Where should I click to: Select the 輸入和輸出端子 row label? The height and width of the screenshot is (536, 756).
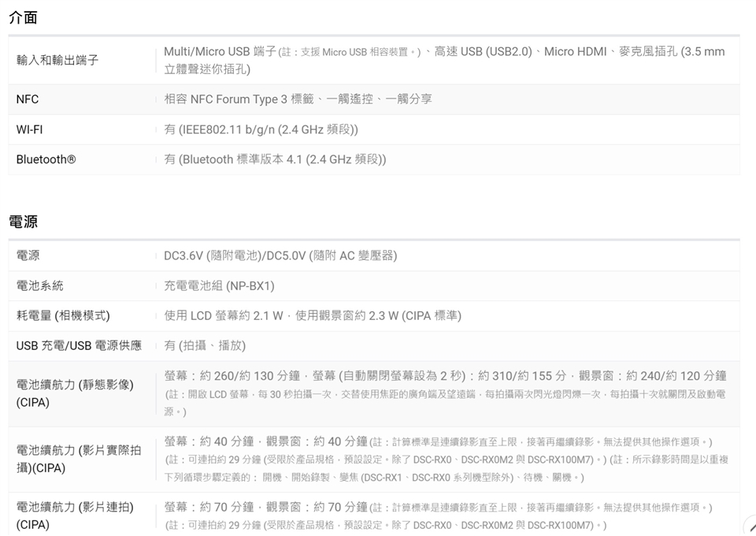coord(57,60)
